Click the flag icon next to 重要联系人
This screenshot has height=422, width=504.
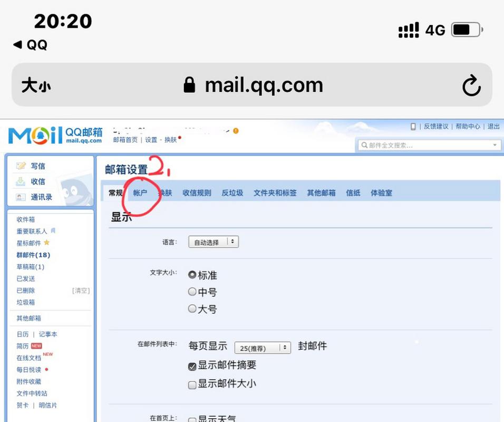tap(53, 231)
